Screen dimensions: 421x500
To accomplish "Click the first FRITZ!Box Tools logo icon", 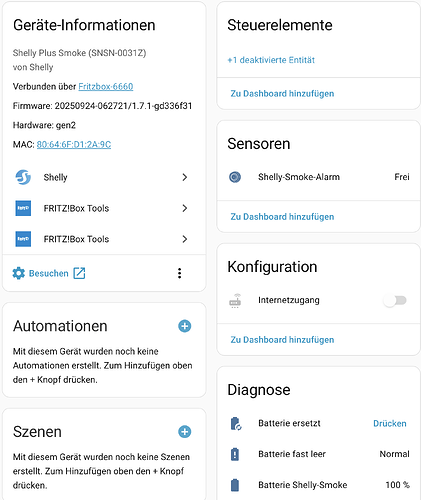I will coord(23,208).
